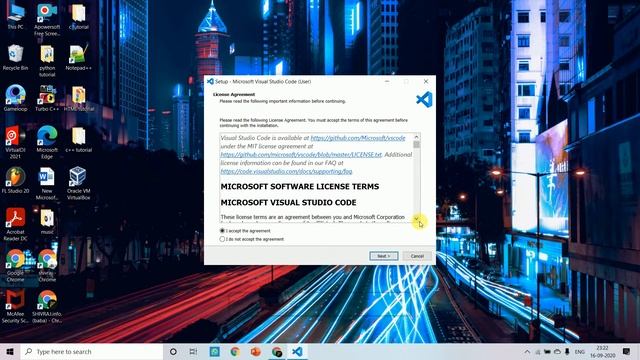Click the license agreement scrollbar thumb
The height and width of the screenshot is (360, 640).
point(416,144)
